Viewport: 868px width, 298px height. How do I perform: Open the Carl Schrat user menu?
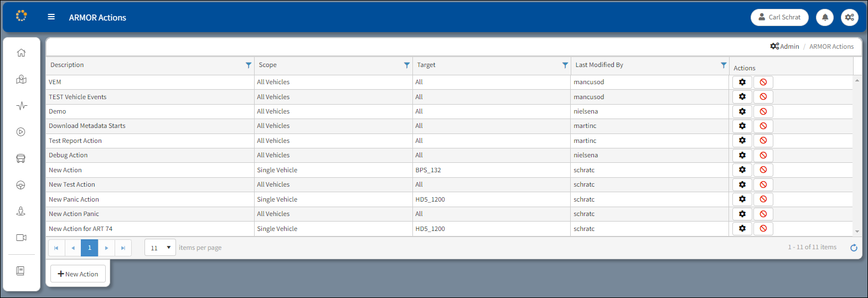(x=779, y=17)
